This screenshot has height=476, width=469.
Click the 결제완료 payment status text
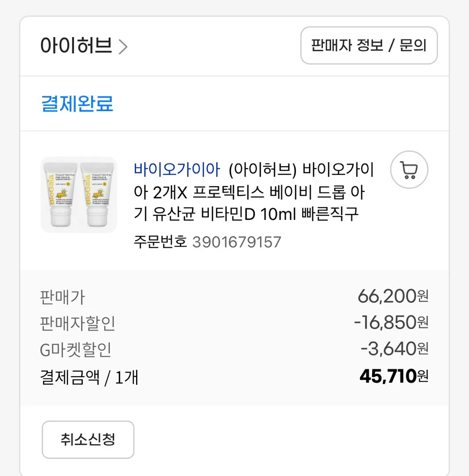coord(77,104)
